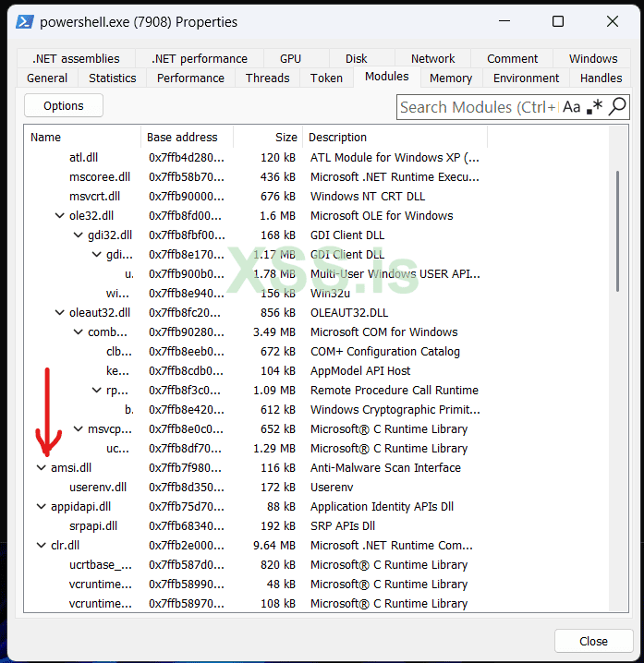This screenshot has width=644, height=663.
Task: Collapse the msvcp... tree node
Action: pos(79,429)
